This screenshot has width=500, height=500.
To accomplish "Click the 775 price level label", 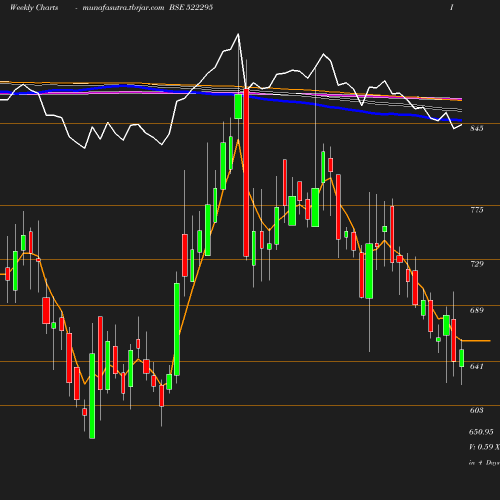I will pos(477,210).
